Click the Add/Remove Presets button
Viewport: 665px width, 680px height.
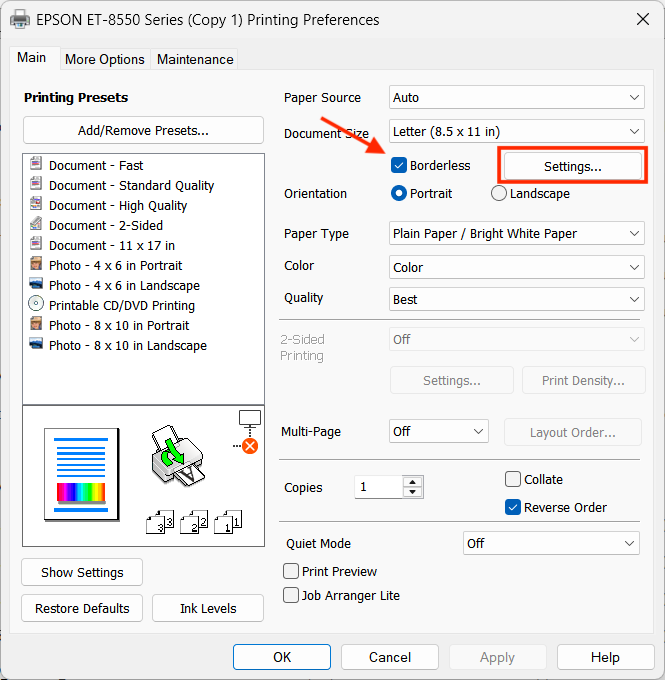143,130
